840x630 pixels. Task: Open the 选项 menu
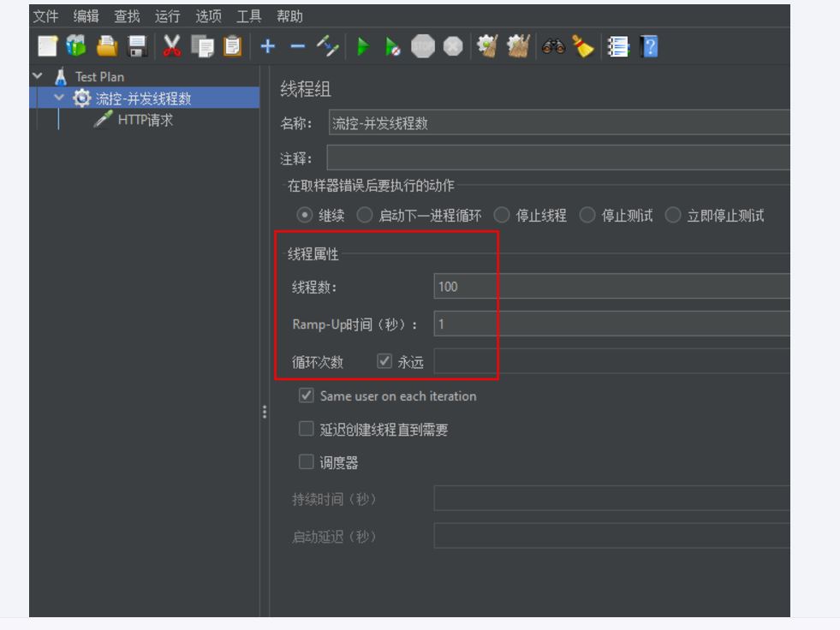[208, 16]
